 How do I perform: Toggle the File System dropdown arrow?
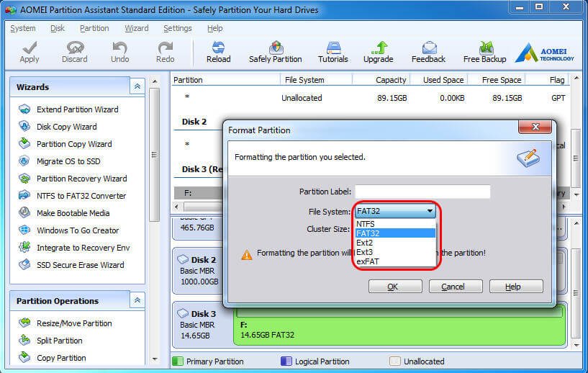[430, 211]
